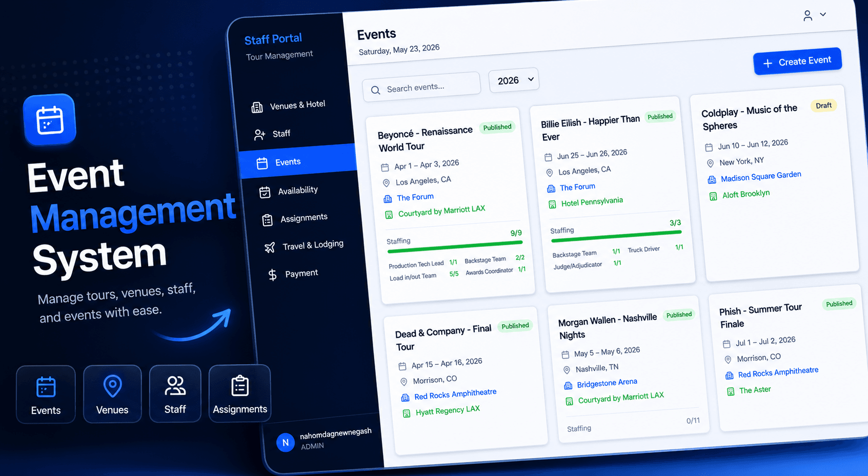Viewport: 868px width, 476px height.
Task: Click the Draft badge on Coldplay card
Action: point(823,106)
